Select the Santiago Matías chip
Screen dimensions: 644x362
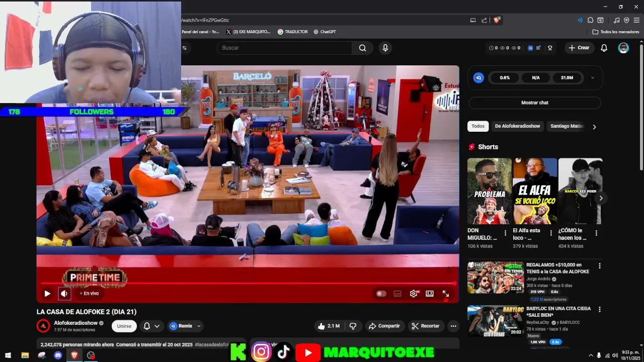pos(567,126)
